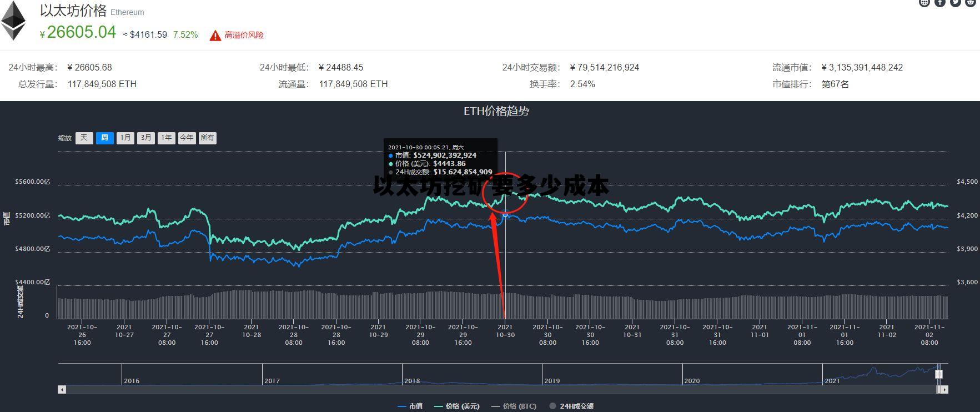980x412 pixels.
Task: Click the ≈$4161.59 USD price text
Action: [x=144, y=34]
